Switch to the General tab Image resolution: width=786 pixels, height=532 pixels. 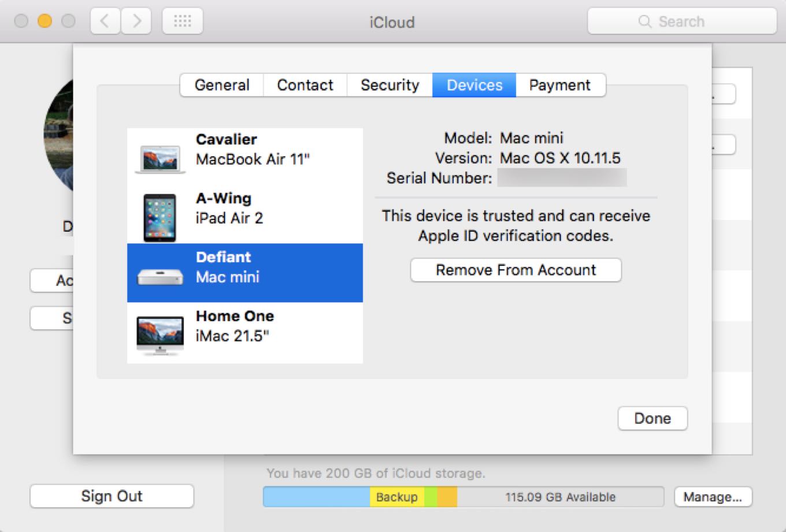pyautogui.click(x=222, y=85)
